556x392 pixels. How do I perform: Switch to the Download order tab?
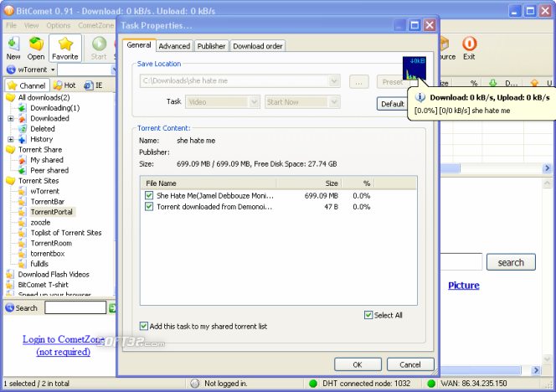[x=258, y=46]
